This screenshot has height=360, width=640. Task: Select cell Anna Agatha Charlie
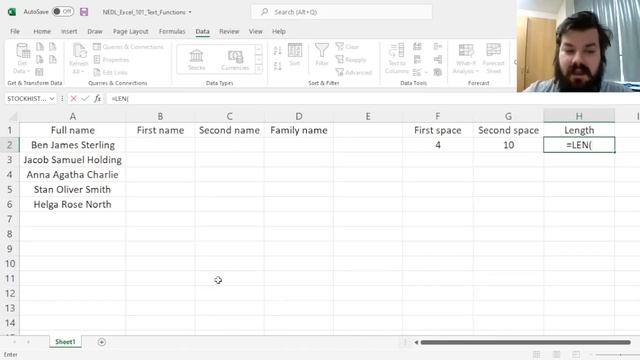pos(73,175)
